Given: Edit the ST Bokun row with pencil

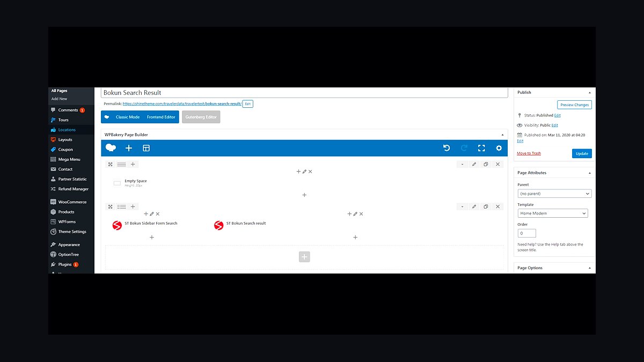Looking at the screenshot, I should 474,206.
